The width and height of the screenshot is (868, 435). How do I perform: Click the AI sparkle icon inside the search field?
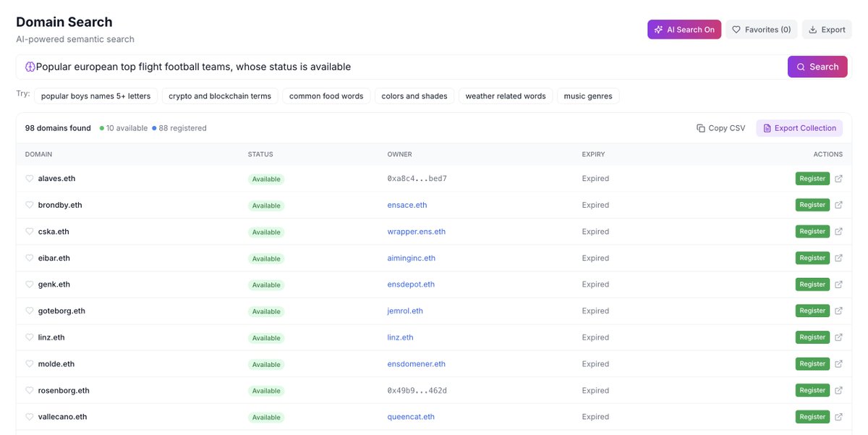point(29,66)
